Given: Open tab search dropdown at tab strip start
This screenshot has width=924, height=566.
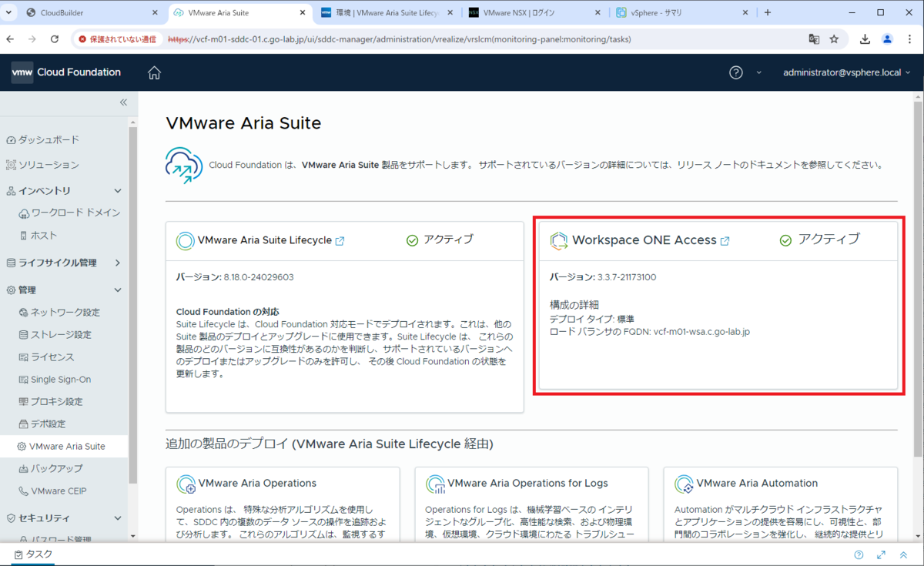Looking at the screenshot, I should [9, 12].
